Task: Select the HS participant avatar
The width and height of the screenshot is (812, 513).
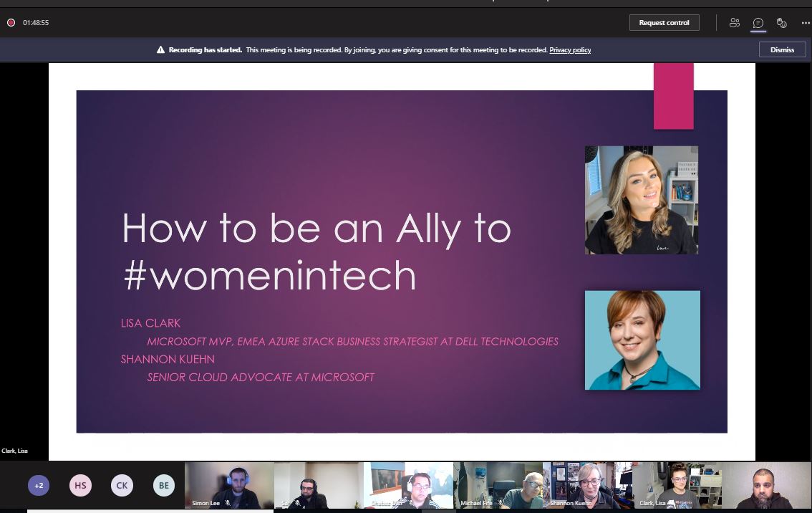Action: (80, 486)
